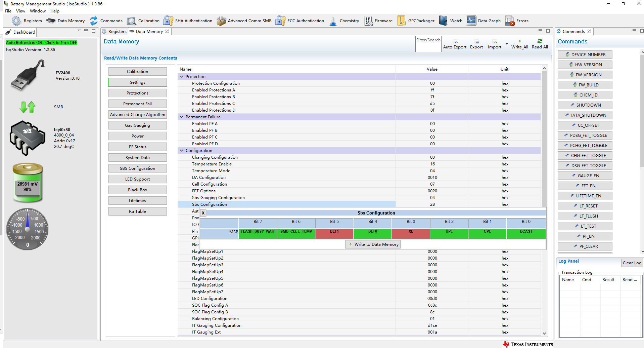
Task: Close the Data Memory tab
Action: click(x=167, y=31)
